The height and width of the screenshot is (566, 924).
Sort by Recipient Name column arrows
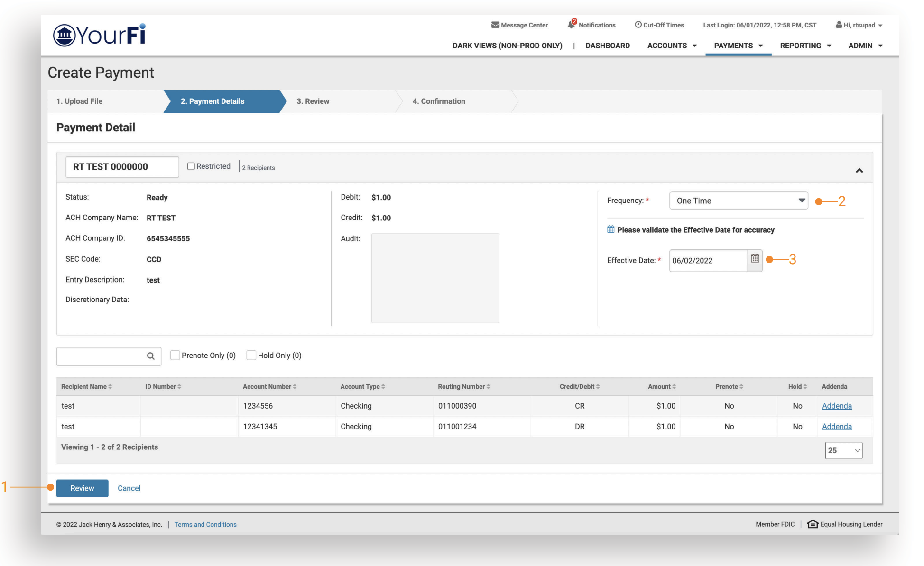click(x=110, y=387)
